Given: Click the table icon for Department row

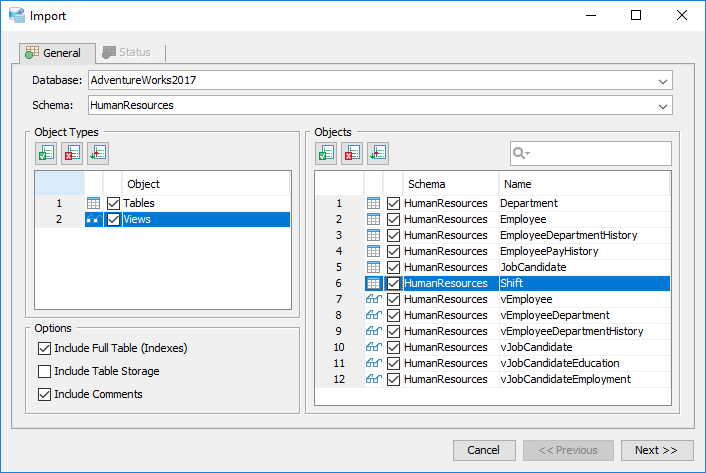Looking at the screenshot, I should pos(373,204).
